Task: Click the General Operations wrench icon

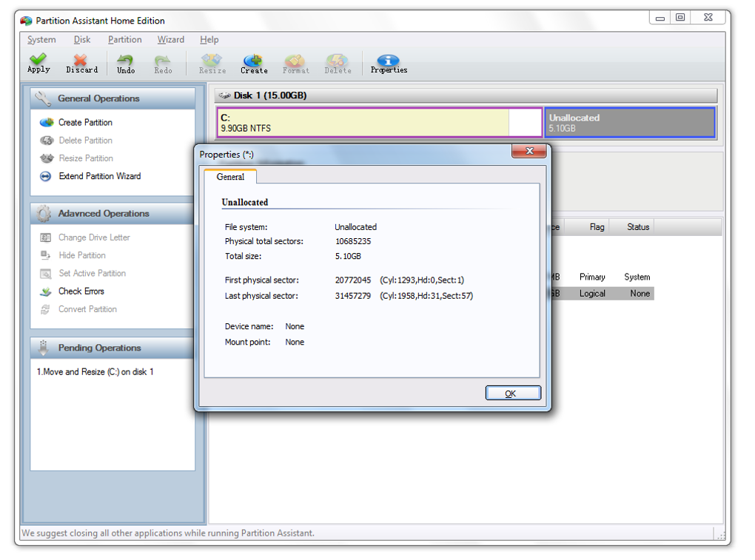Action: tap(43, 98)
